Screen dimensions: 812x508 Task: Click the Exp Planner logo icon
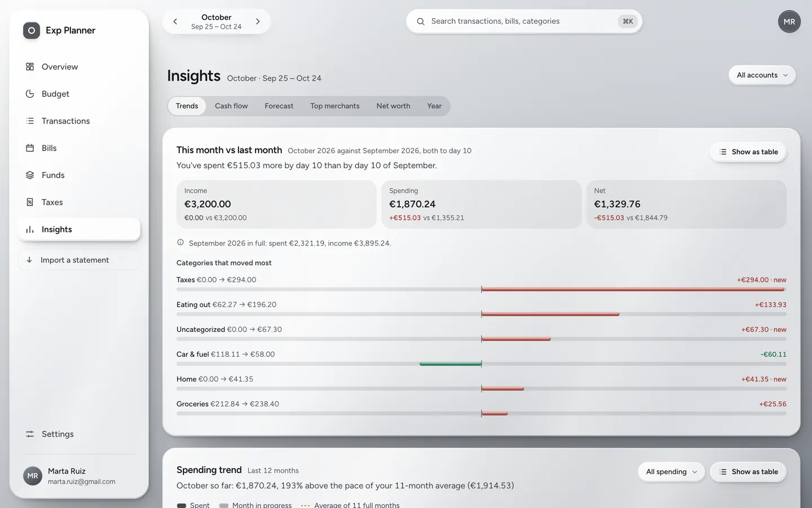pyautogui.click(x=32, y=30)
